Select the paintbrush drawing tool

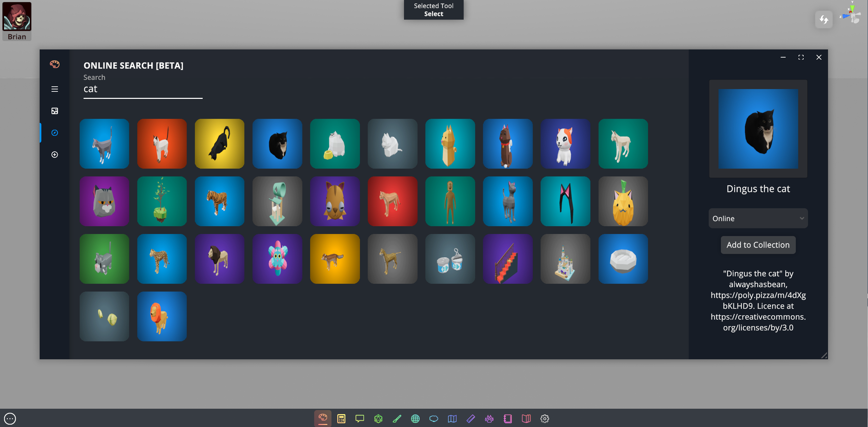397,419
